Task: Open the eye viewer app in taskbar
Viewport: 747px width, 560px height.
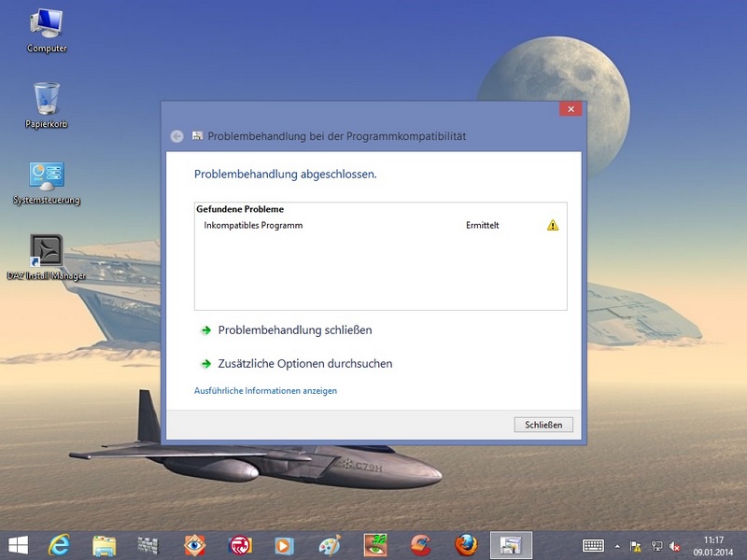Action: click(x=194, y=546)
